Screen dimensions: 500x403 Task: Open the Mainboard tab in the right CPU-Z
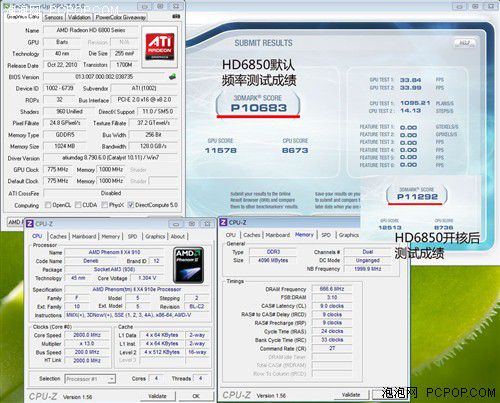(278, 235)
